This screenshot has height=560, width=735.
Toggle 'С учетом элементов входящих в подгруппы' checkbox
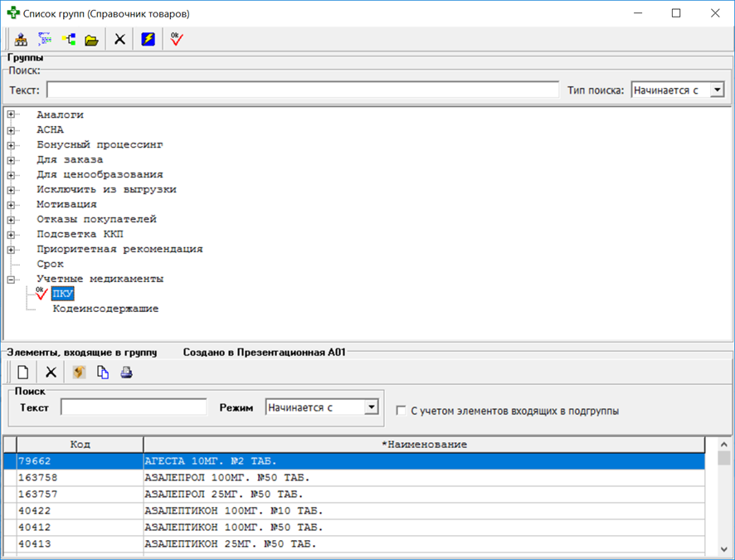401,411
